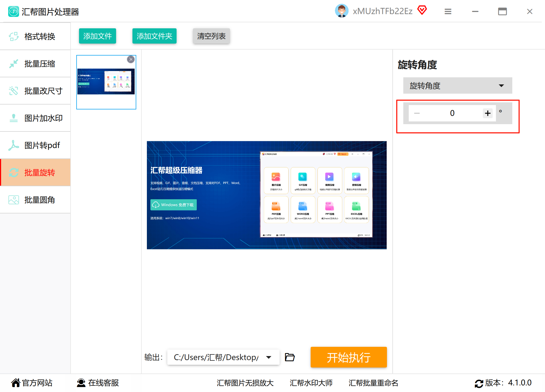Increase rotation angle with plus button
This screenshot has width=545, height=392.
click(x=488, y=113)
